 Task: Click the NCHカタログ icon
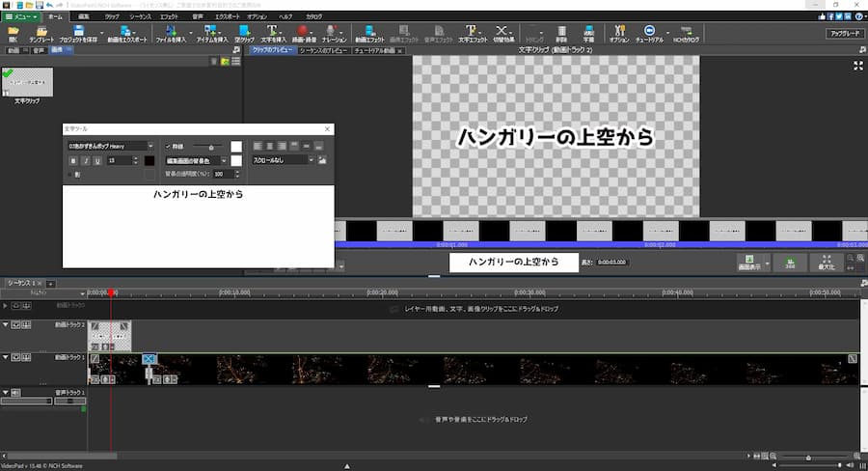tap(686, 34)
